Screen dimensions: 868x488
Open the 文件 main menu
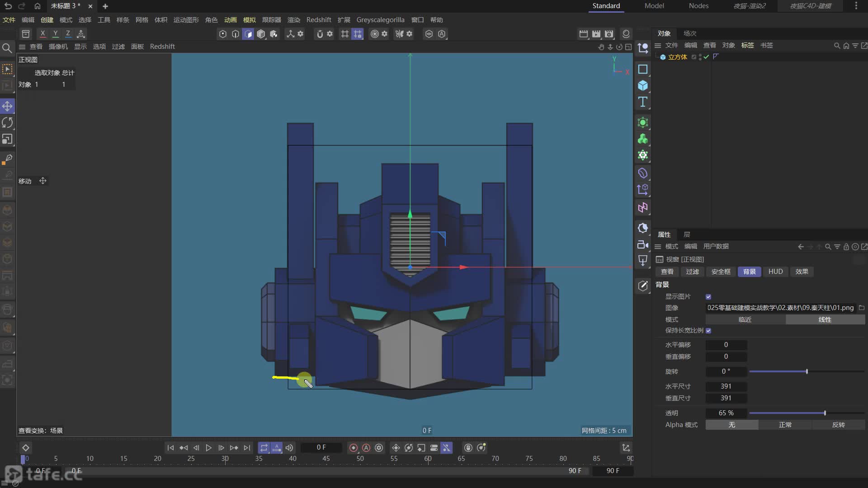(x=9, y=20)
